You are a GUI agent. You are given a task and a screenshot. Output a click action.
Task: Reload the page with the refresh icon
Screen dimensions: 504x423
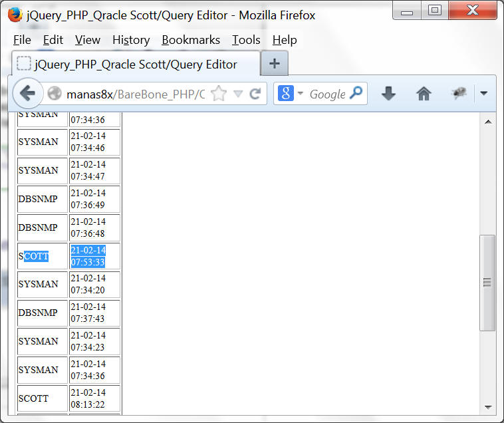255,94
